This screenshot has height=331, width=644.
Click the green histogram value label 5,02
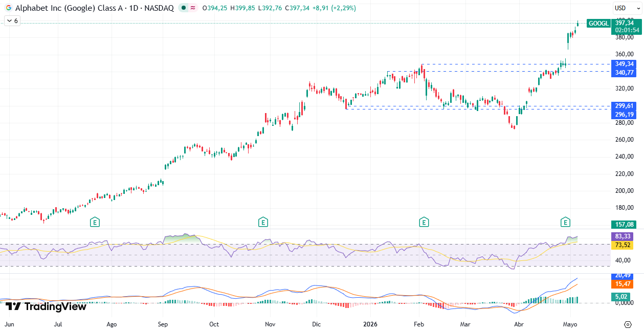tap(620, 296)
